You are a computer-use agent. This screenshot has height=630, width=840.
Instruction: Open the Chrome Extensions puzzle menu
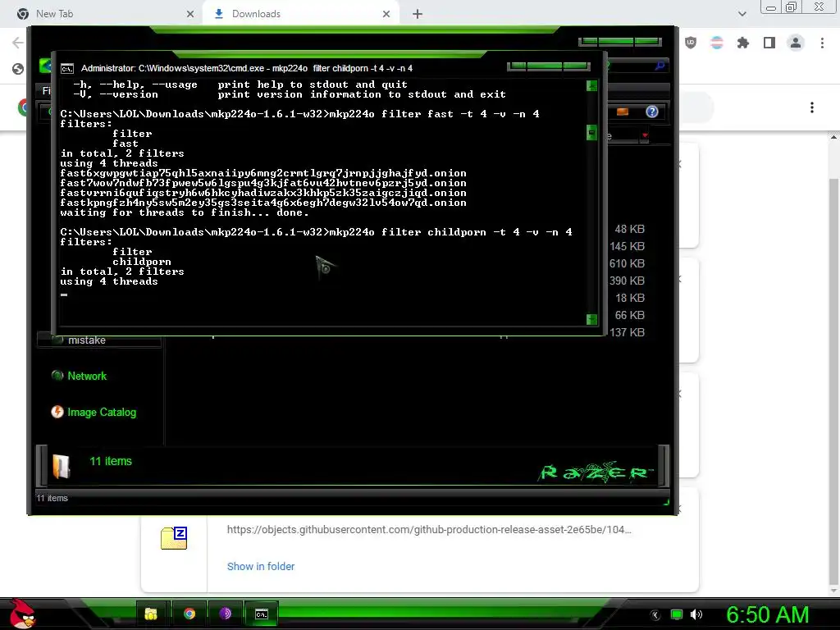tap(743, 43)
